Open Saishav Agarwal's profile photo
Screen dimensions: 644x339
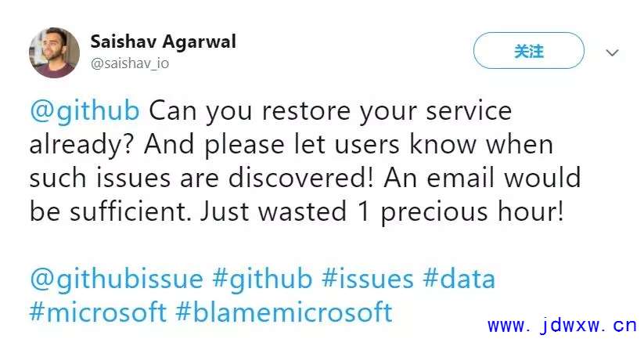coord(54,52)
